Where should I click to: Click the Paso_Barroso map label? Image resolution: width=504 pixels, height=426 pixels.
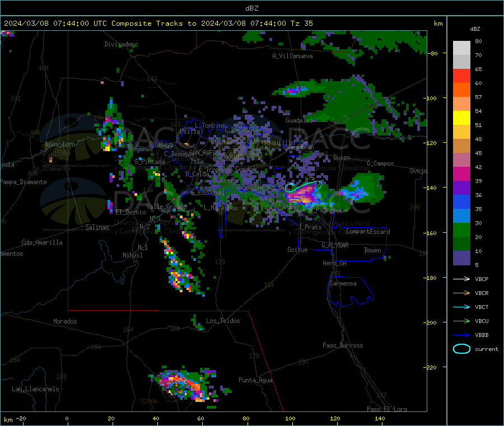343,345
